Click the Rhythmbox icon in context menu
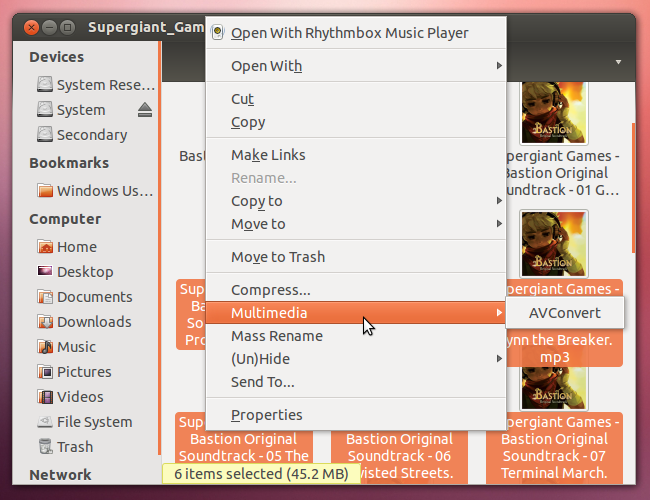The width and height of the screenshot is (650, 500). point(218,33)
